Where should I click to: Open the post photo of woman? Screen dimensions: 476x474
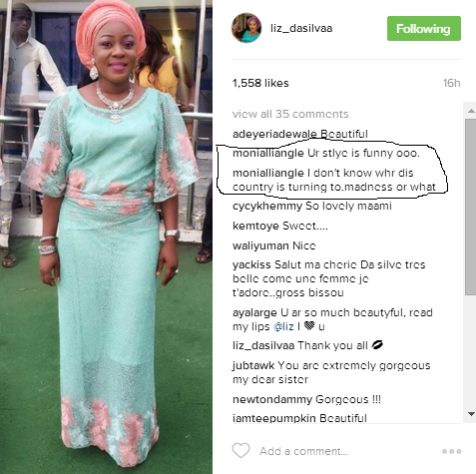(x=106, y=237)
